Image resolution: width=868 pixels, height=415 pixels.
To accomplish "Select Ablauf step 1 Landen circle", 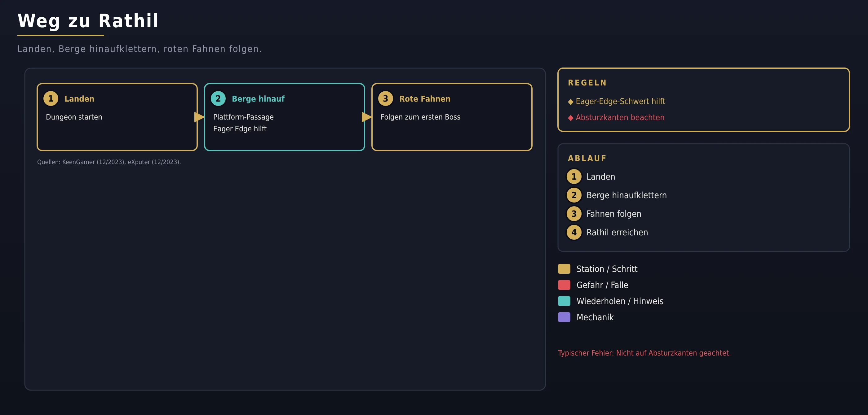I will (574, 177).
